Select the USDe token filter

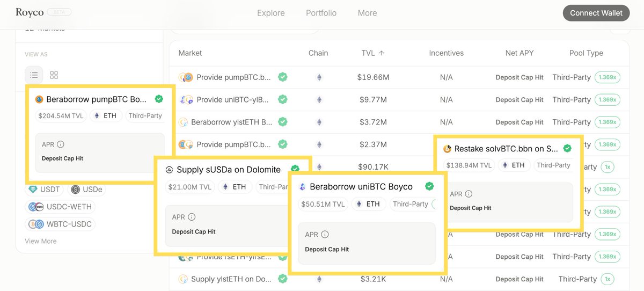[86, 190]
